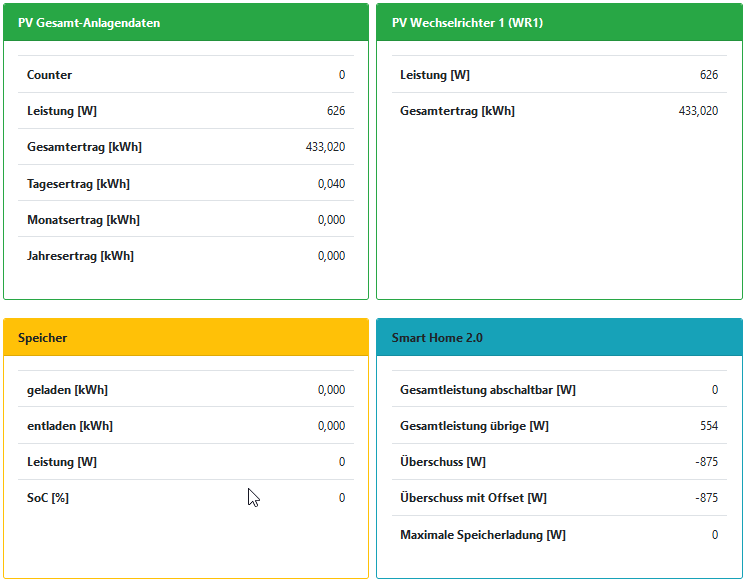The width and height of the screenshot is (746, 582).
Task: Click Gesamtertrag value 433,020 in WR1 panel
Action: click(698, 111)
